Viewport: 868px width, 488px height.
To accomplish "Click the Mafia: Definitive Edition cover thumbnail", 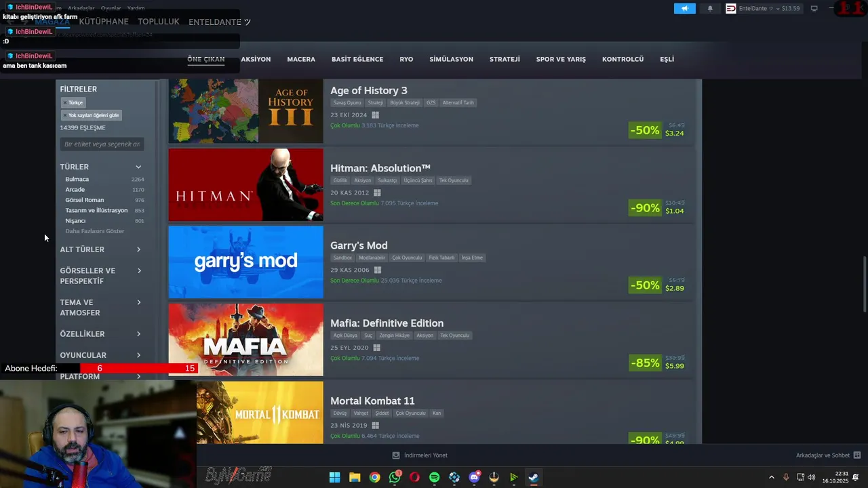I will [x=245, y=340].
